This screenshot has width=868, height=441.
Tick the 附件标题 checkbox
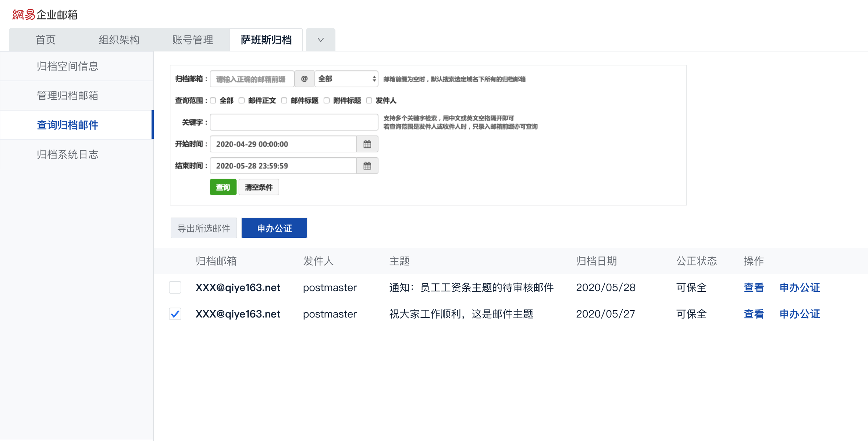[x=327, y=100]
